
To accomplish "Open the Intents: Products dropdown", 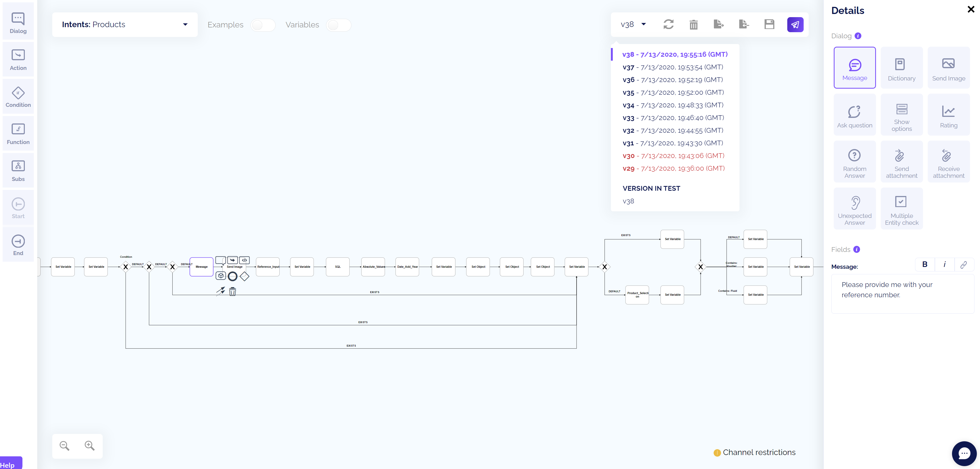I will point(125,25).
